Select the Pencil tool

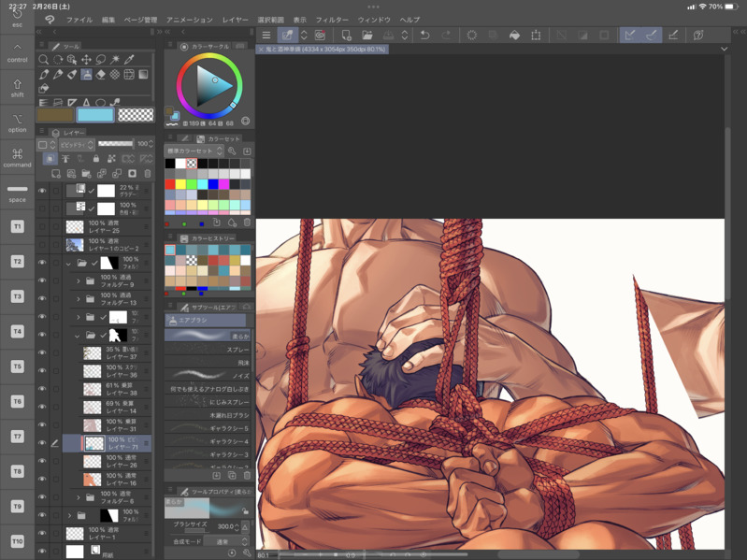(x=58, y=74)
